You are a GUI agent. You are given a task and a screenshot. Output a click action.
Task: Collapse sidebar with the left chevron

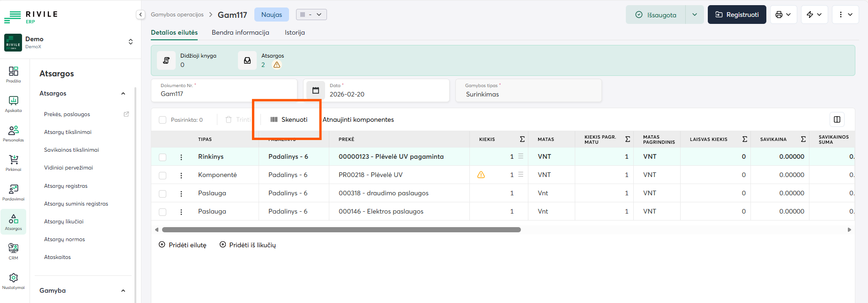point(141,15)
